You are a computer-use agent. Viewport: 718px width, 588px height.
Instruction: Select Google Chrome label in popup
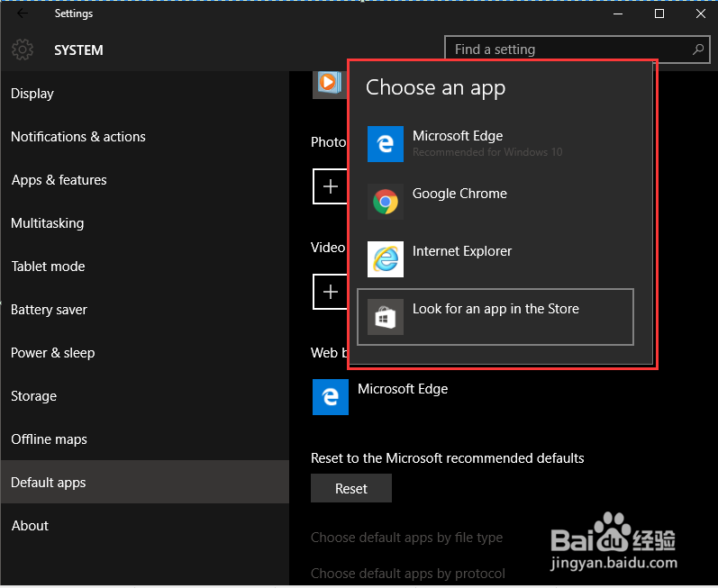459,194
